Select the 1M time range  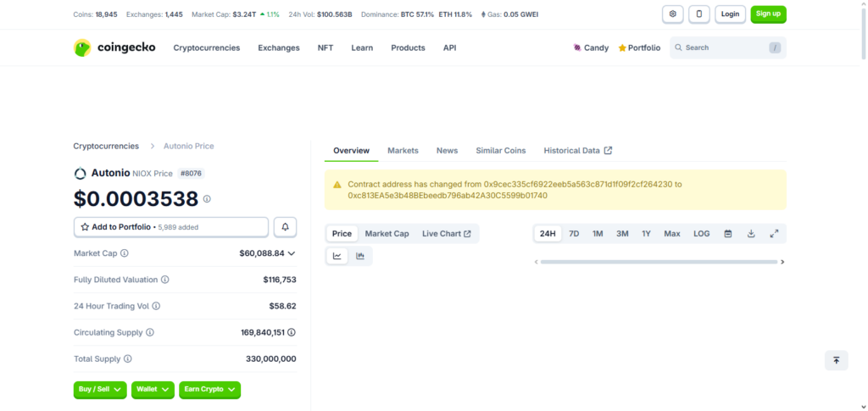(x=598, y=233)
